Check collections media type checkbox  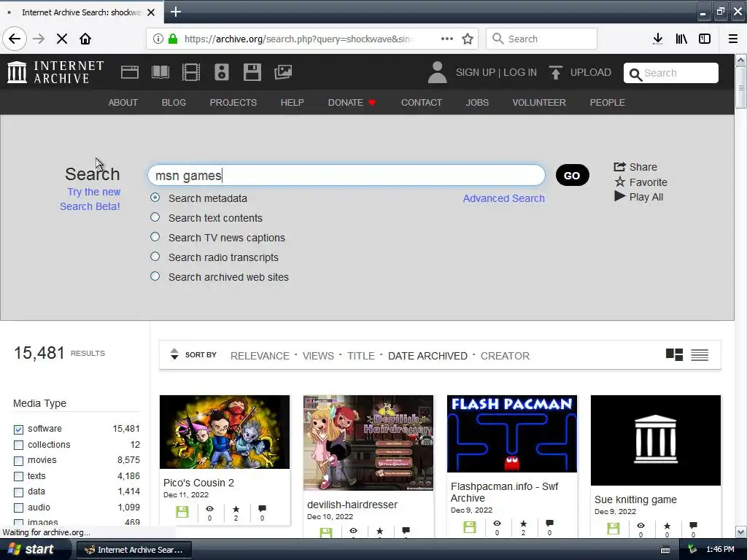click(18, 446)
